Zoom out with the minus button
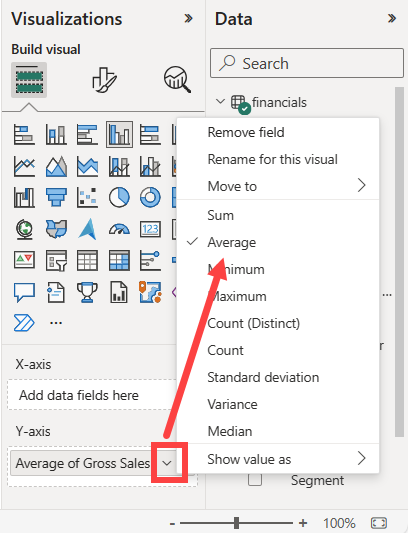The height and width of the screenshot is (533, 408). [x=173, y=523]
